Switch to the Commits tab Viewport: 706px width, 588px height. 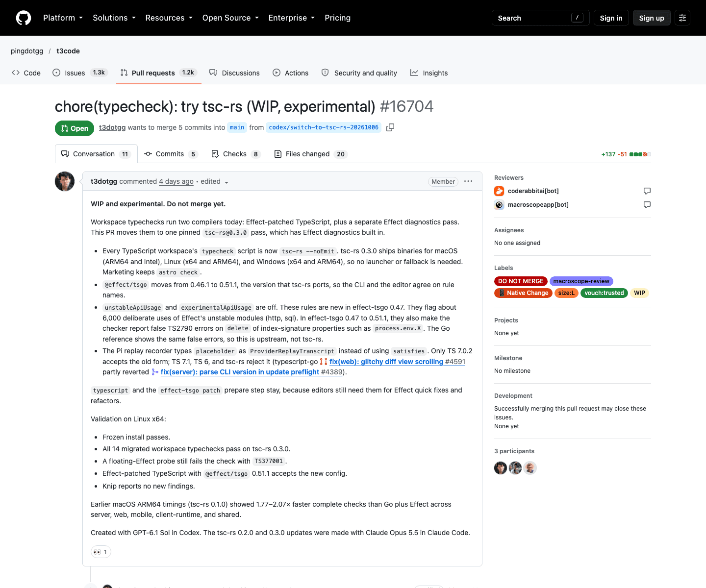(171, 154)
